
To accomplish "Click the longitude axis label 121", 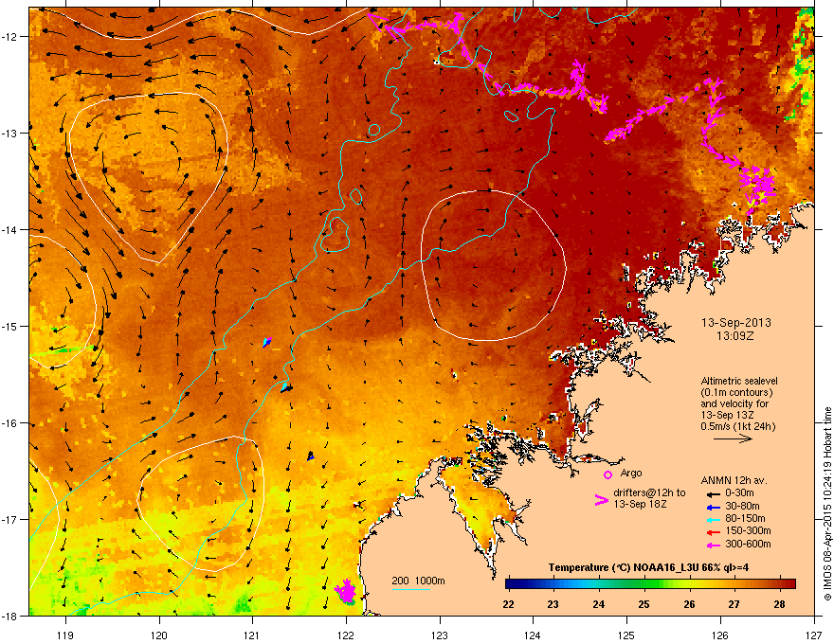I will (252, 635).
